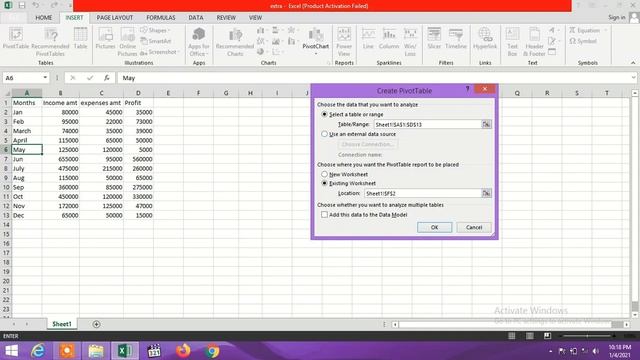Click the Pictures icon

(x=105, y=39)
